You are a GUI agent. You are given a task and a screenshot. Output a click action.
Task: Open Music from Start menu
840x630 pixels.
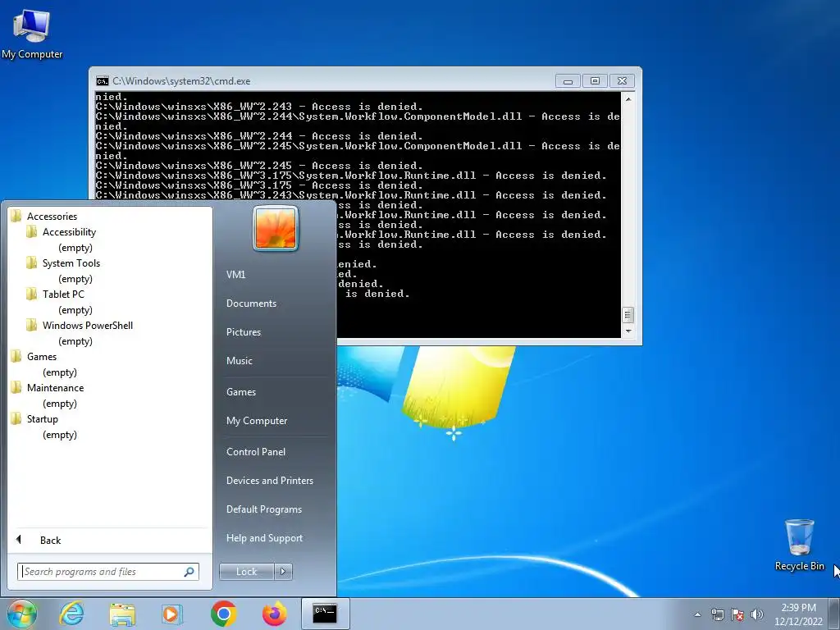[239, 361]
